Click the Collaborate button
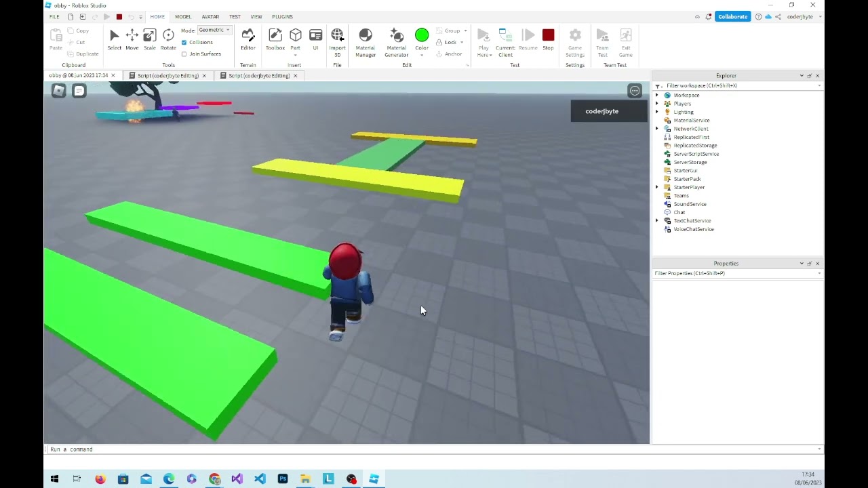 click(732, 17)
